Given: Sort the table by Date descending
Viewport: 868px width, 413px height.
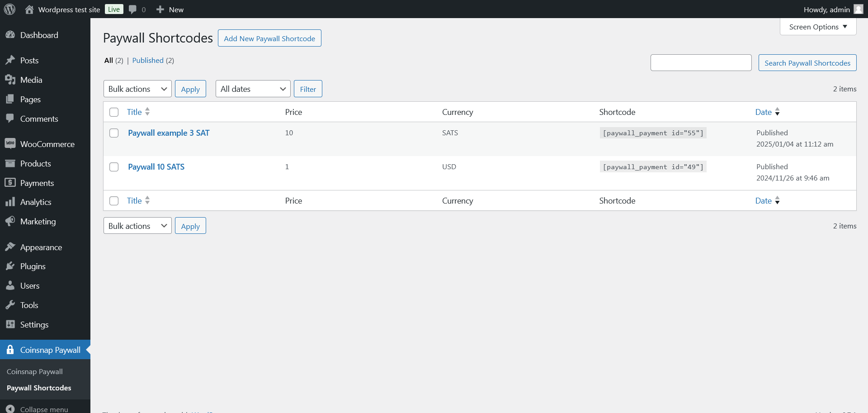Looking at the screenshot, I should (x=778, y=114).
